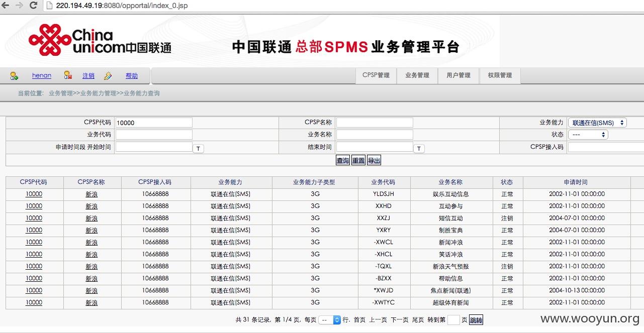Screen dimensions: 644x333
Task: Click the 查询 search button
Action: click(x=343, y=160)
